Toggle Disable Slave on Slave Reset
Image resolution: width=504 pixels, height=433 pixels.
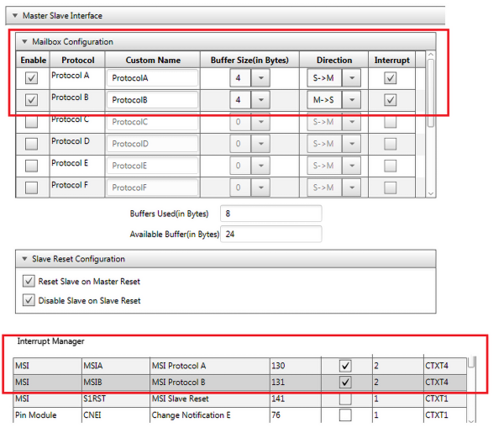[29, 300]
